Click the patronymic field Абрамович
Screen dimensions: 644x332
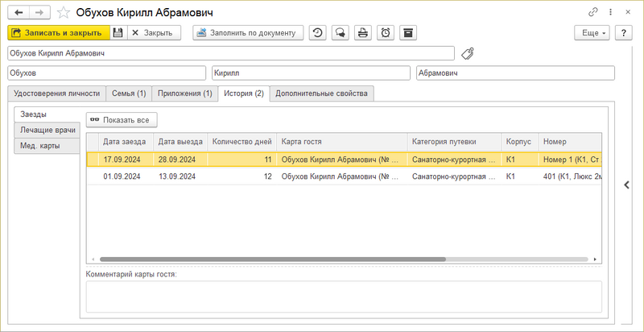[515, 73]
